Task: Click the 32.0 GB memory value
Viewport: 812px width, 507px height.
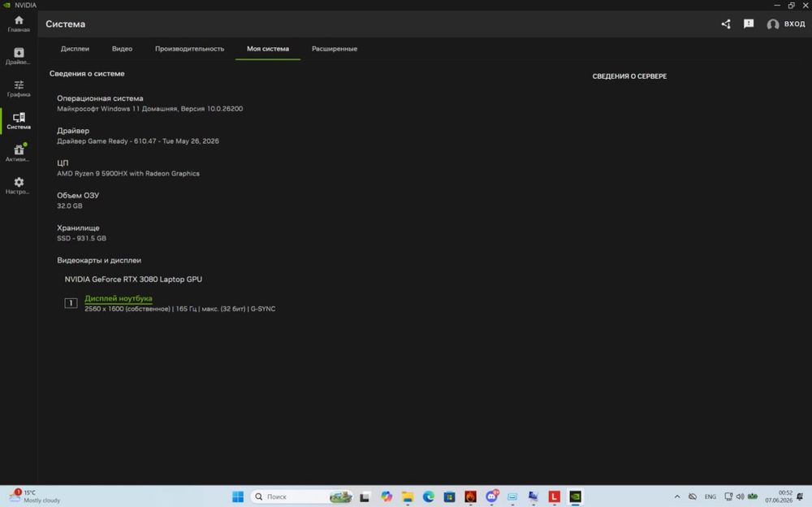Action: [69, 206]
